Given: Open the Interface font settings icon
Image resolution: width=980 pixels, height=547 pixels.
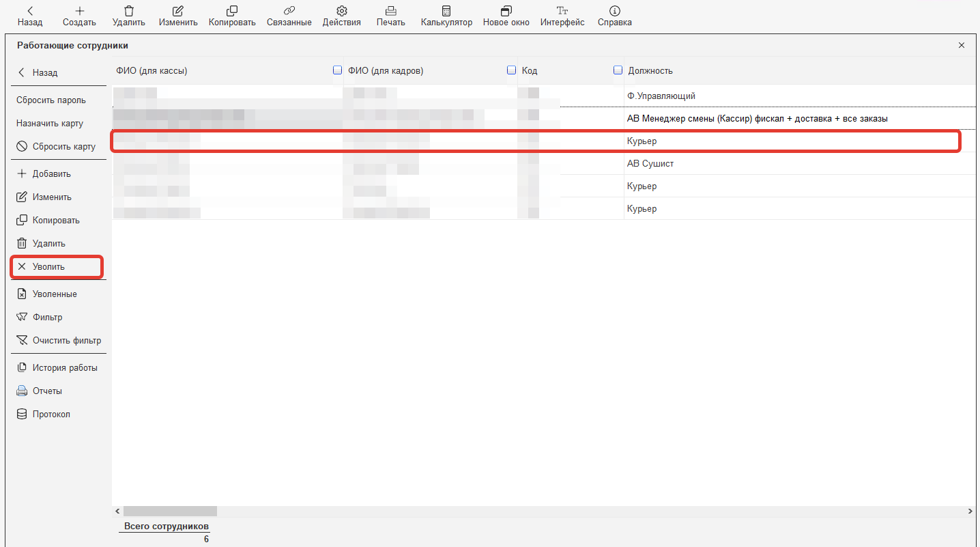Looking at the screenshot, I should point(562,12).
